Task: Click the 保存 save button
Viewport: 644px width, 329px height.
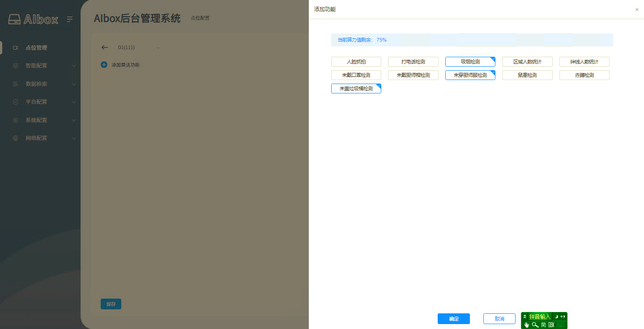Action: point(111,304)
